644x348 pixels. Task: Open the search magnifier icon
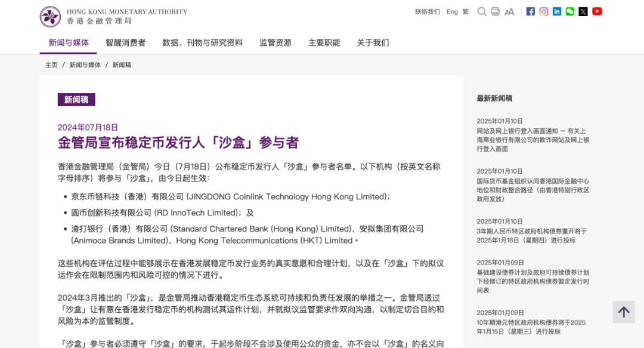(482, 11)
